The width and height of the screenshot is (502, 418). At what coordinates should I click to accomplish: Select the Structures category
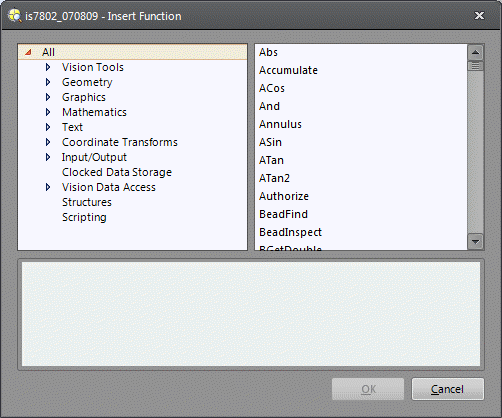click(x=87, y=202)
